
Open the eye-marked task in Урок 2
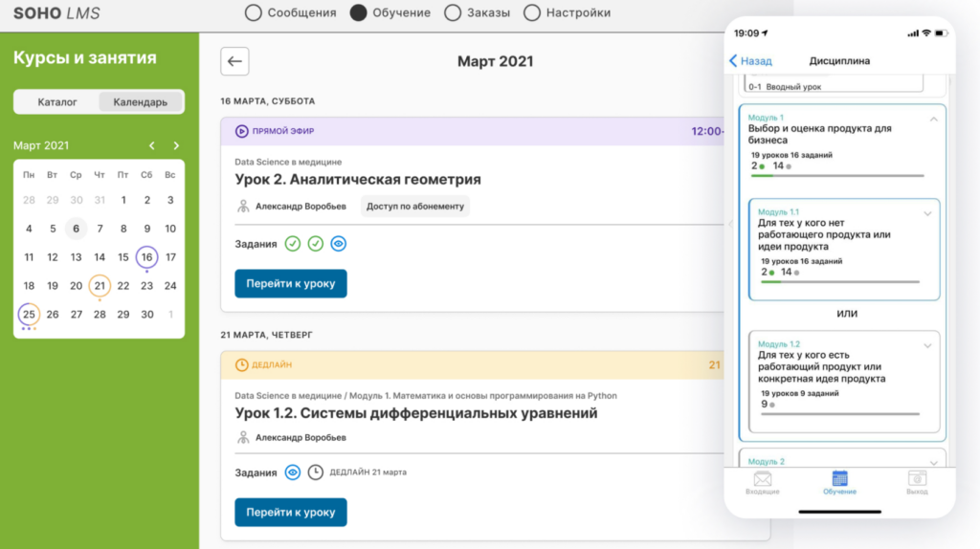pyautogui.click(x=338, y=244)
